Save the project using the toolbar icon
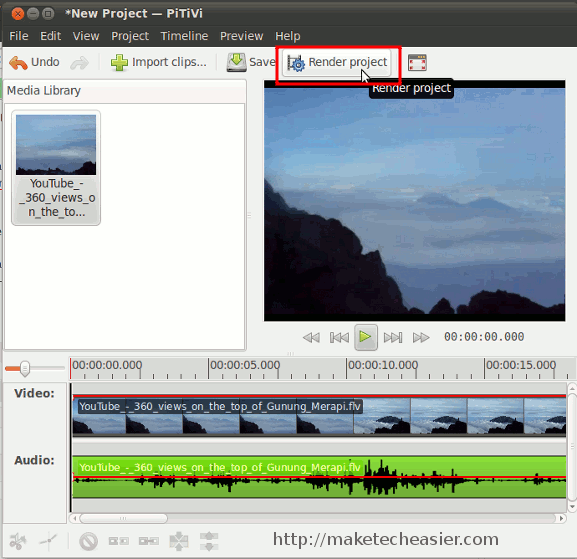This screenshot has width=577, height=559. [236, 62]
